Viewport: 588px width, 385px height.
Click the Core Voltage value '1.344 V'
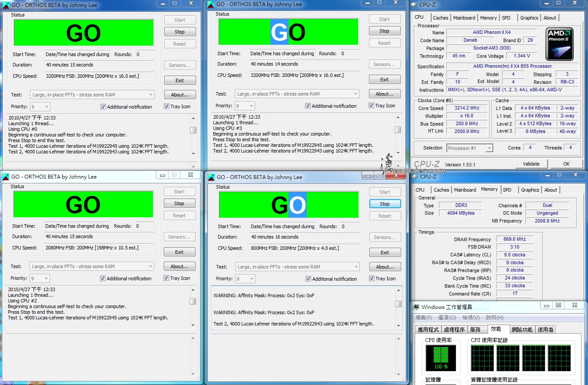point(521,56)
